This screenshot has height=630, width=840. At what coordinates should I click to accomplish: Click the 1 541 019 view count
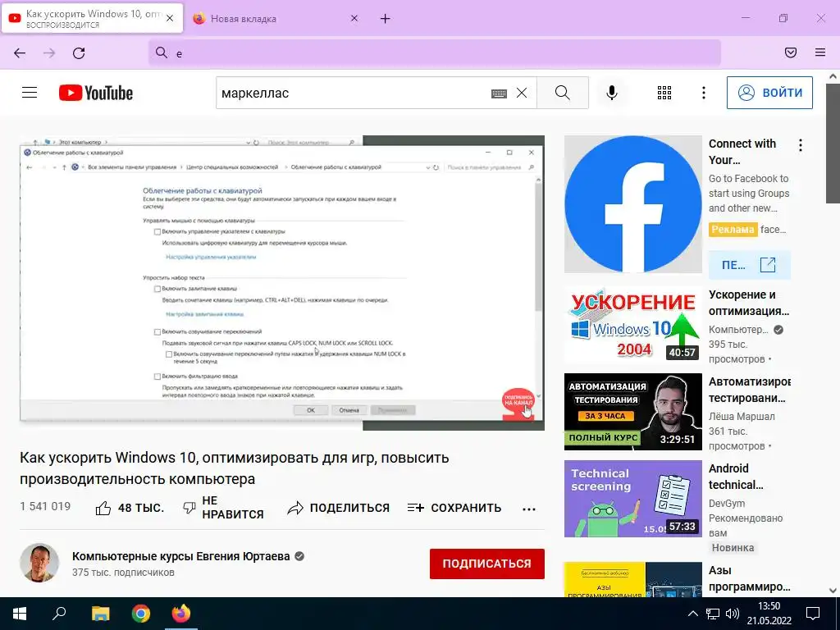coord(45,506)
